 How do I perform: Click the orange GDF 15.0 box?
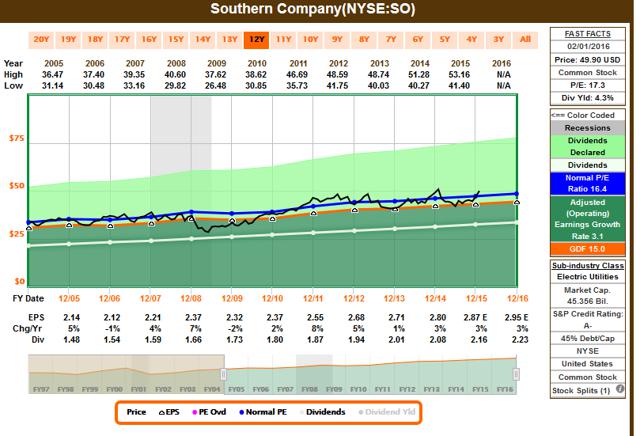tap(588, 249)
